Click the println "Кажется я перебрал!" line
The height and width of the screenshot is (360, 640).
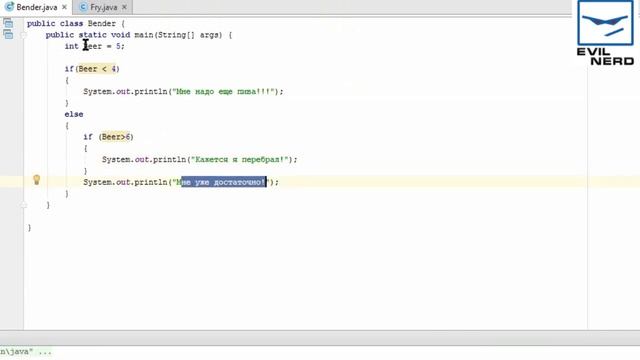(200, 160)
